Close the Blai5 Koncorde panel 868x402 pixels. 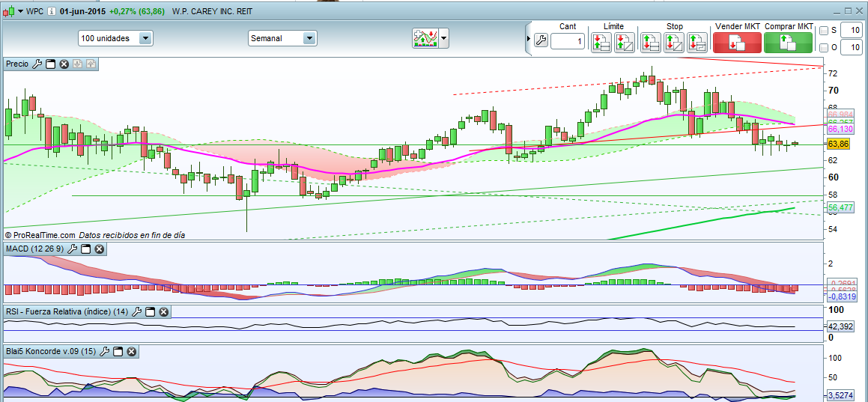131,351
